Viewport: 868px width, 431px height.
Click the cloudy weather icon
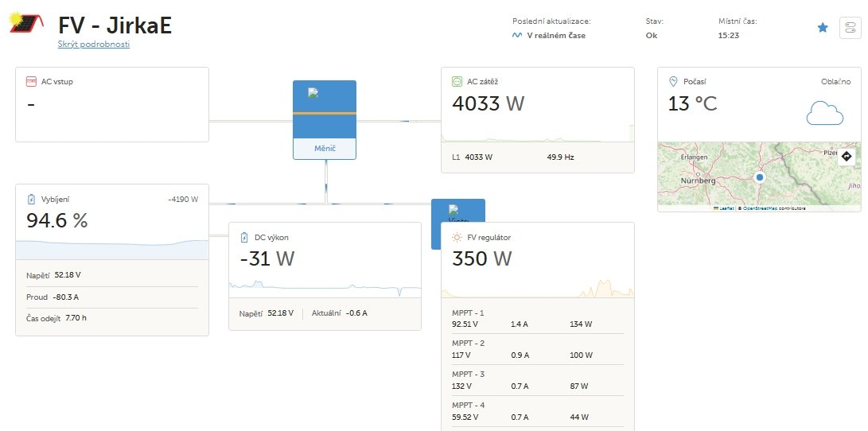824,114
